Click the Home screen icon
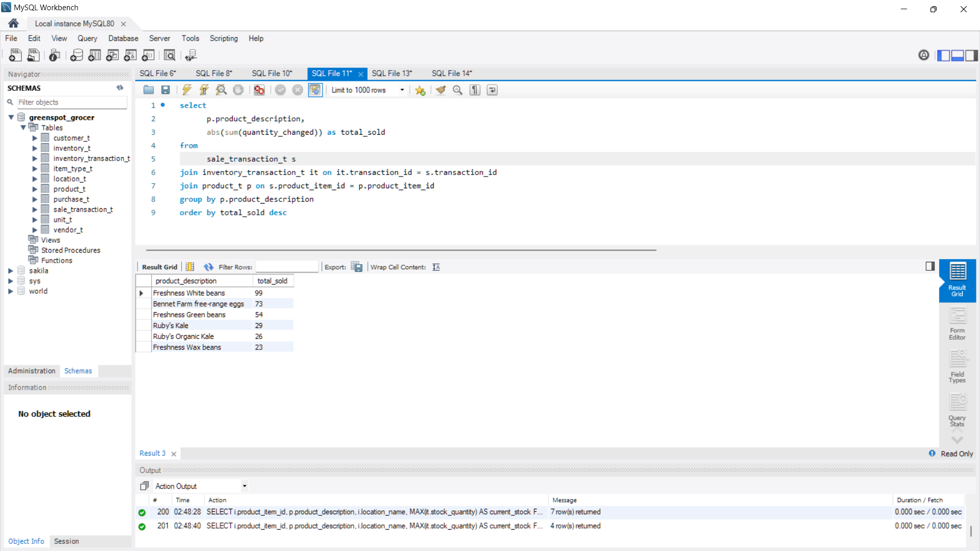 pyautogui.click(x=13, y=23)
